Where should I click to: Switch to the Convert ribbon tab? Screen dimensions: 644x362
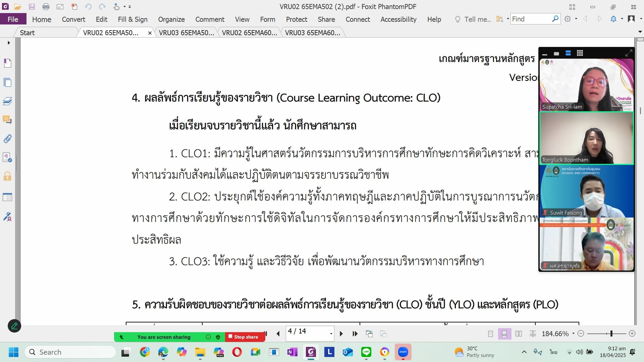[73, 19]
